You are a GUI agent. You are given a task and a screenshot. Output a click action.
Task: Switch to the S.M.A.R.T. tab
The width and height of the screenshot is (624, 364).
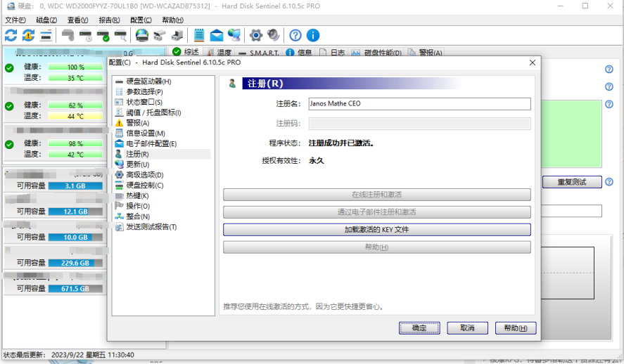259,53
